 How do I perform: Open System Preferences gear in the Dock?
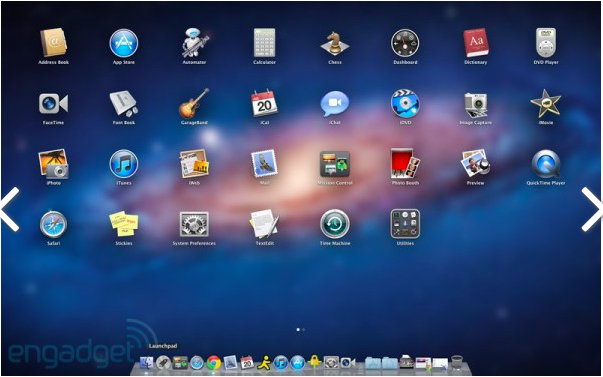331,362
